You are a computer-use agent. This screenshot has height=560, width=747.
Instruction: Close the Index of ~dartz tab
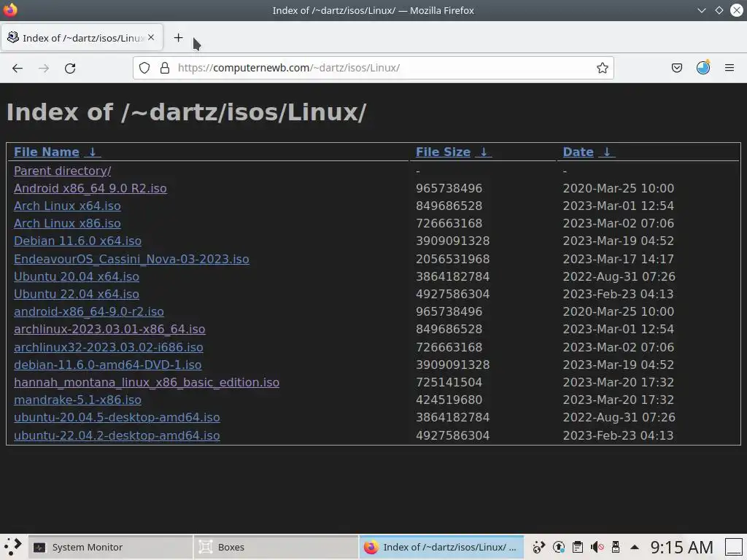coord(151,37)
